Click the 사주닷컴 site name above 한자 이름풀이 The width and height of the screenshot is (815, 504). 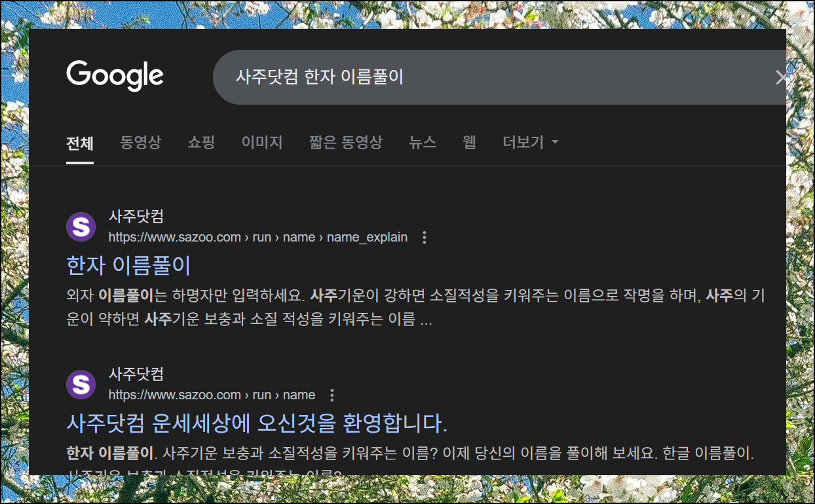click(x=136, y=216)
